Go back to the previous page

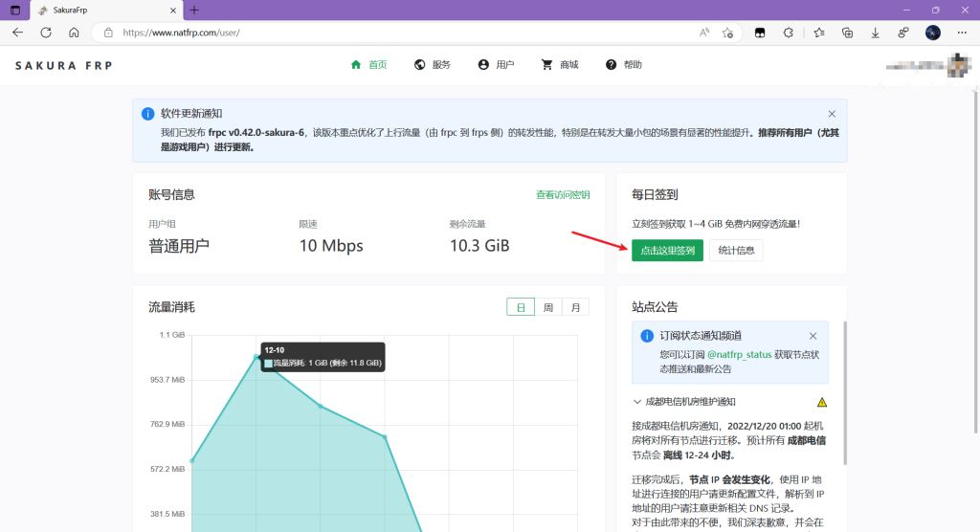point(17,33)
